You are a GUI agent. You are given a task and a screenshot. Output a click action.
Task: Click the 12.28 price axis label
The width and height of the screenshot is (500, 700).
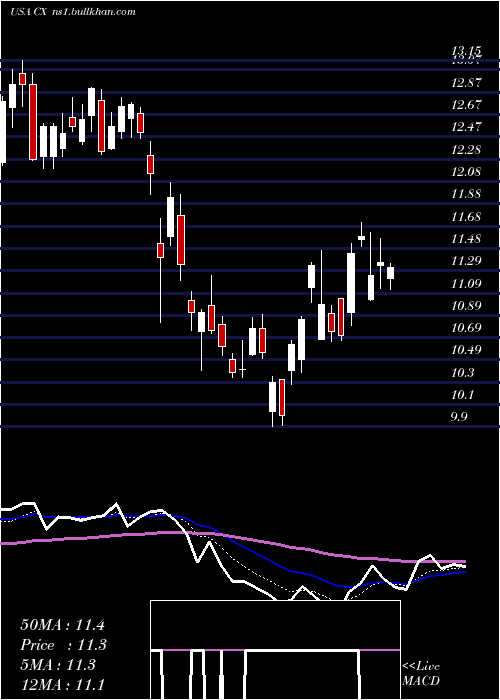click(x=466, y=149)
